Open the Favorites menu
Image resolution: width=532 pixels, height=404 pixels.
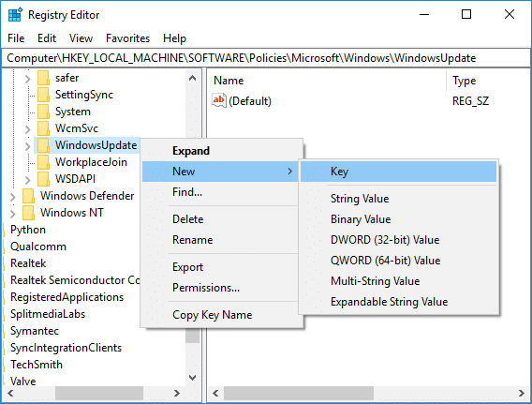pos(127,38)
